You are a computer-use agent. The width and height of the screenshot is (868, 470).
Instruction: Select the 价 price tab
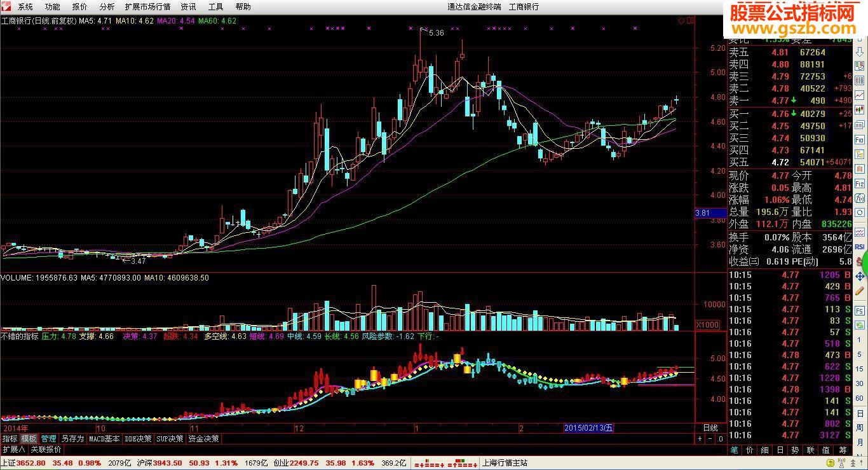click(x=750, y=450)
